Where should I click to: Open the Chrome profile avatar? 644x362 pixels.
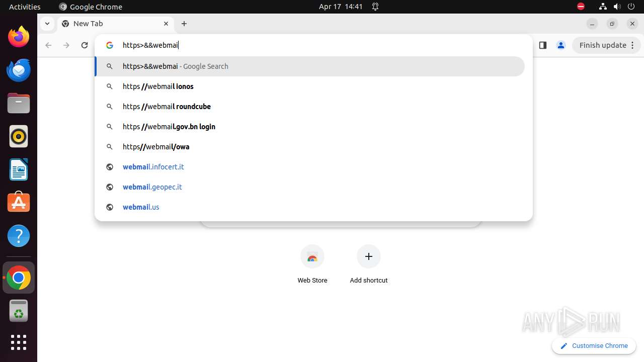(560, 45)
